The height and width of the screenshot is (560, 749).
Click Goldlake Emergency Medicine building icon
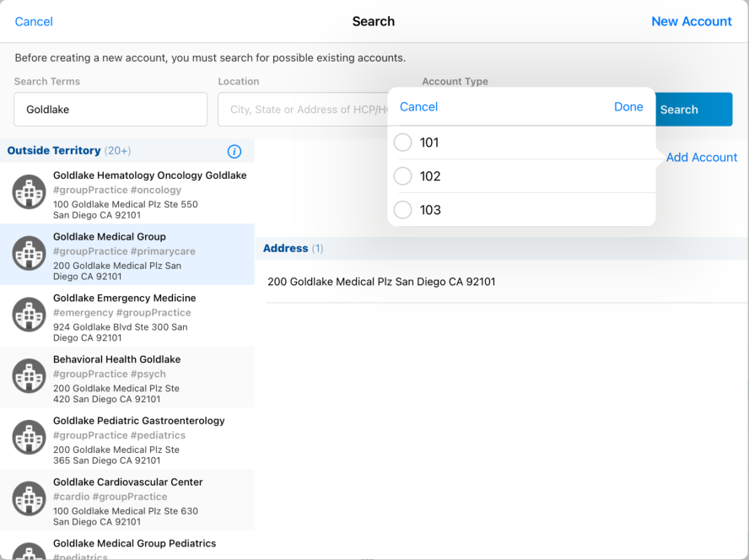(30, 315)
